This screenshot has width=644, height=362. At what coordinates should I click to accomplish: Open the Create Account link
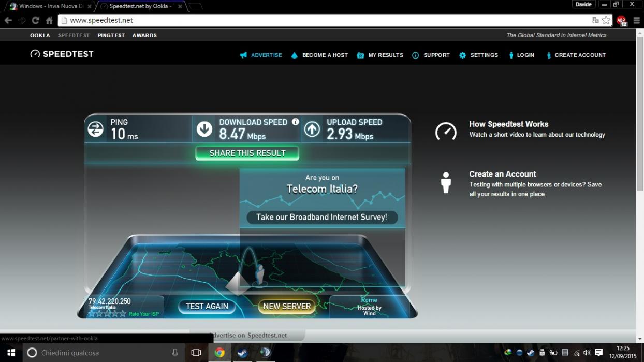[x=579, y=55]
